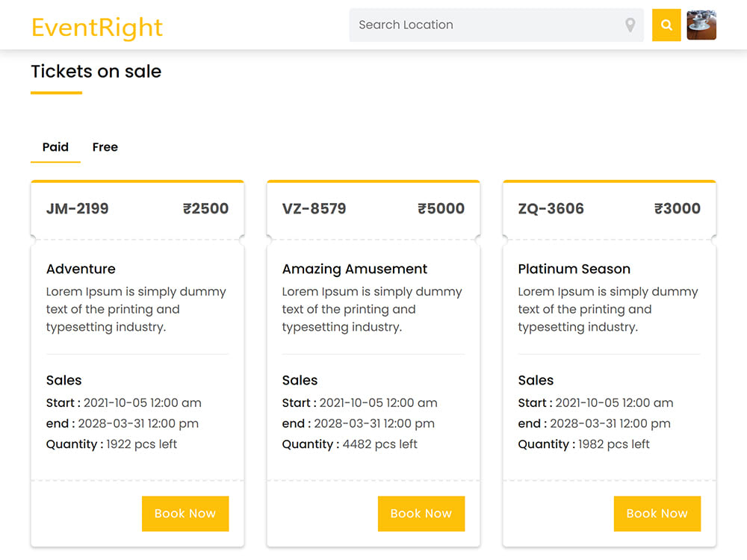747x560 pixels.
Task: Click Quantity 1922 pcs left text
Action: tap(111, 444)
